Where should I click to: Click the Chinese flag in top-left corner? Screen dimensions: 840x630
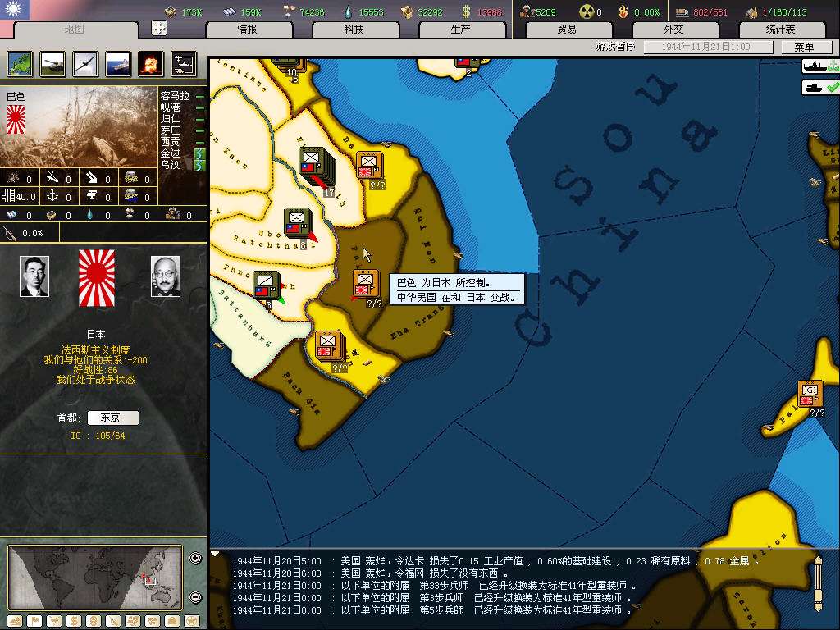coord(15,9)
